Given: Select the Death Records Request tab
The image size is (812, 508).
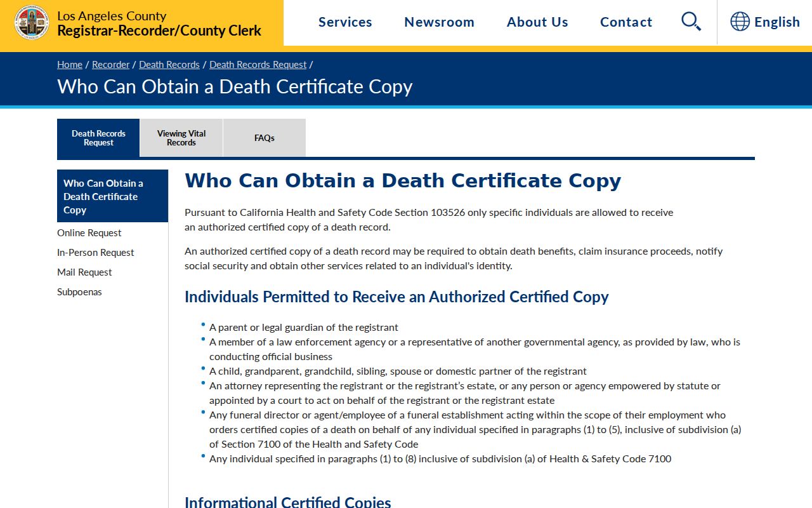Looking at the screenshot, I should [x=98, y=138].
